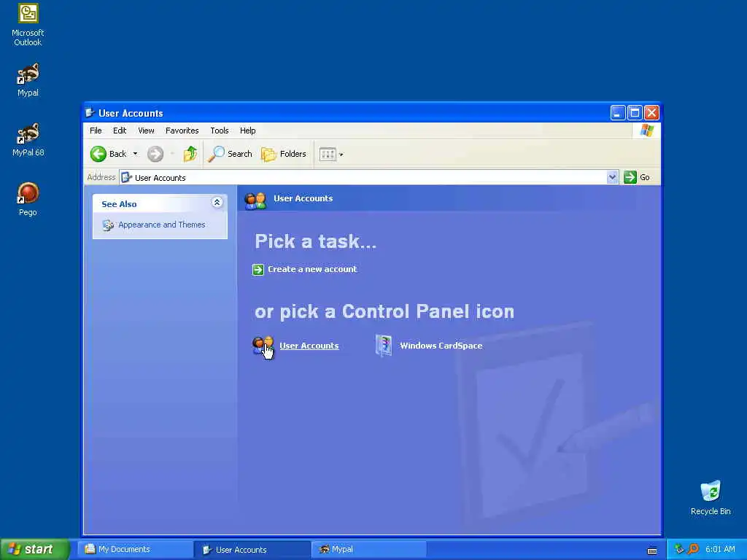Click the tray on-screen keyboard icon

point(652,551)
